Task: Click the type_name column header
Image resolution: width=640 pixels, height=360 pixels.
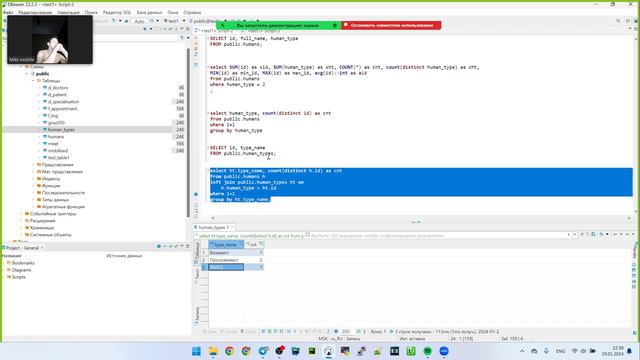Action: (x=226, y=244)
